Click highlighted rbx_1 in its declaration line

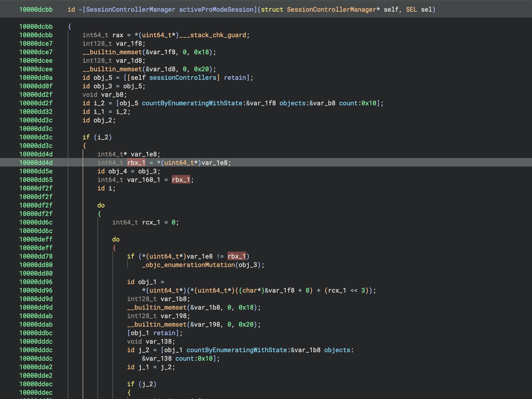136,163
